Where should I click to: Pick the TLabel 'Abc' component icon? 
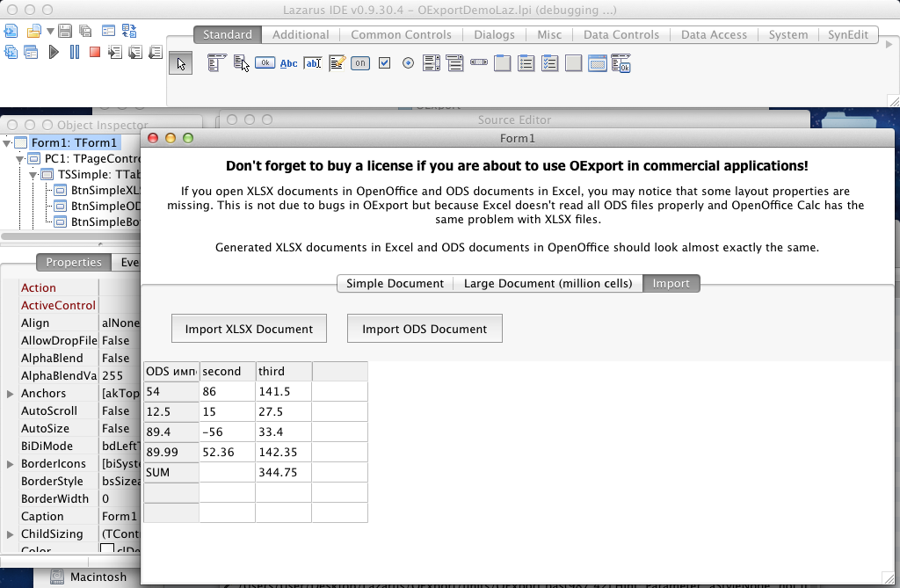(x=288, y=63)
